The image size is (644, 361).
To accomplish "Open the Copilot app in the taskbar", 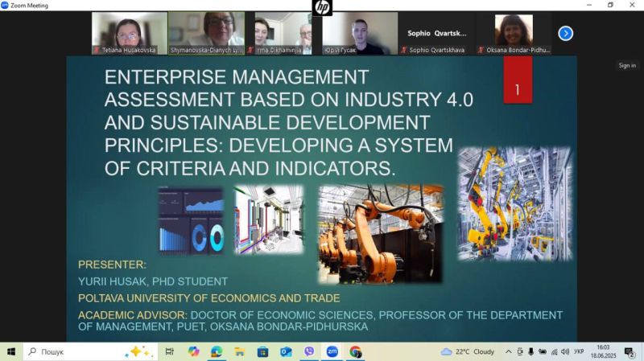I will pyautogui.click(x=193, y=351).
